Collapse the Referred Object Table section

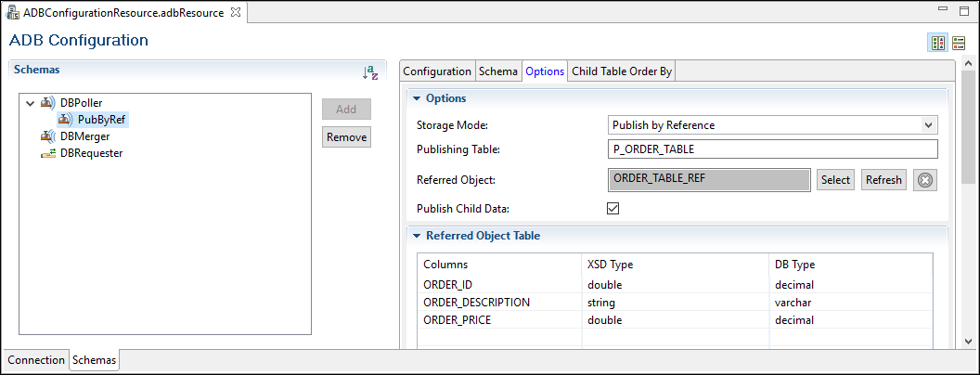pos(417,236)
